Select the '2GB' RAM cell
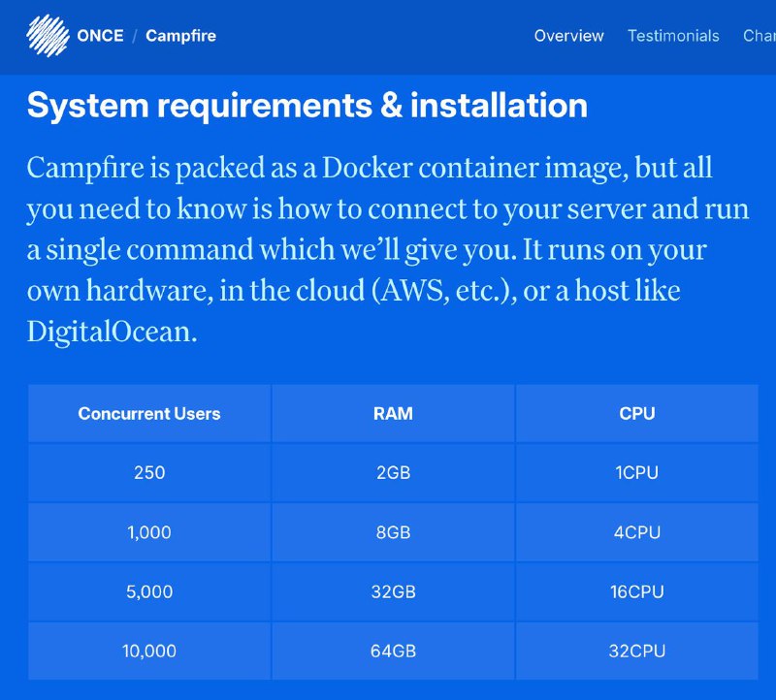The width and height of the screenshot is (776, 700). [393, 472]
